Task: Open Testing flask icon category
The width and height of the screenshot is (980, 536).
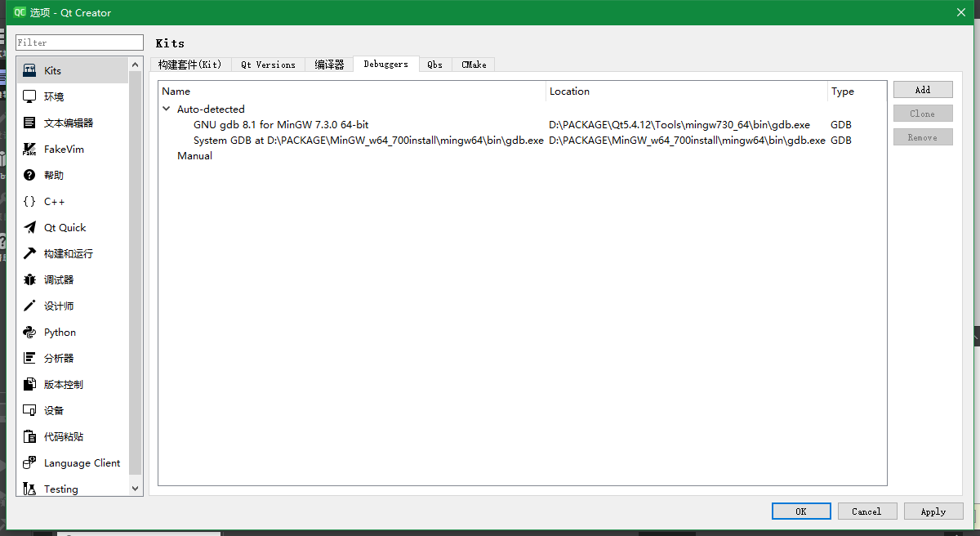Action: click(x=29, y=489)
